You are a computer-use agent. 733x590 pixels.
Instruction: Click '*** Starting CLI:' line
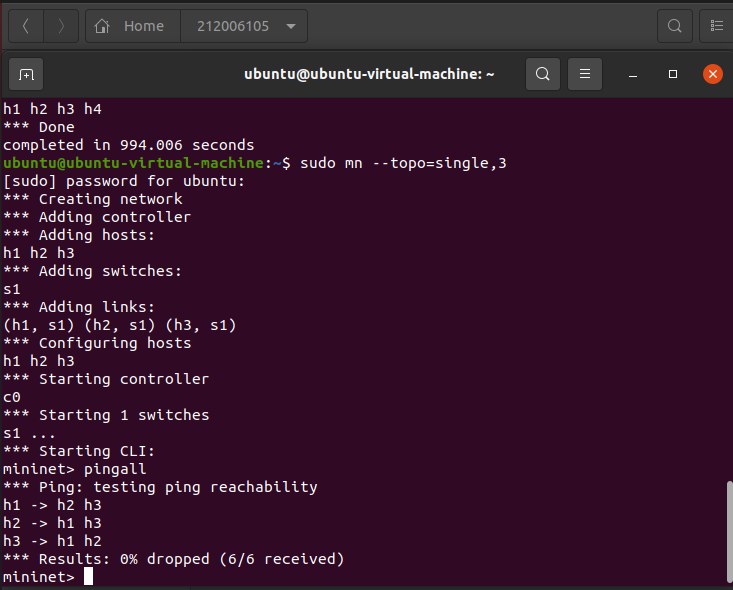pos(79,451)
